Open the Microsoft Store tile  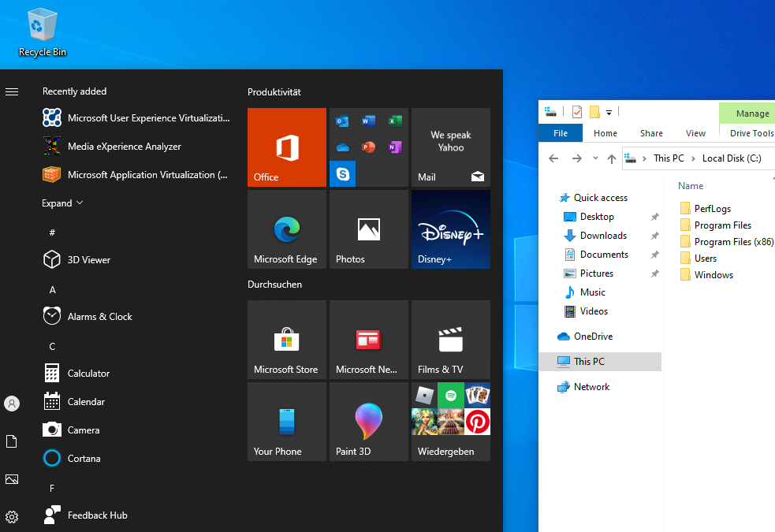tap(287, 340)
